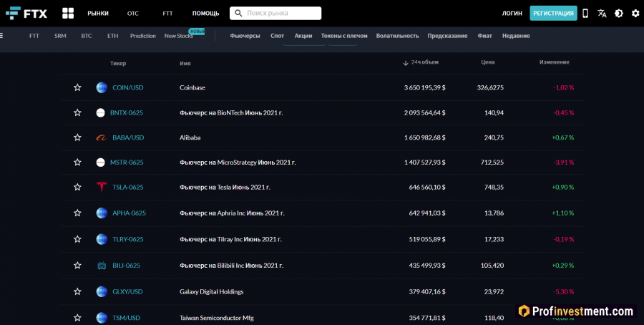
Task: Click the APHA-0625 globe icon
Action: coord(102,213)
